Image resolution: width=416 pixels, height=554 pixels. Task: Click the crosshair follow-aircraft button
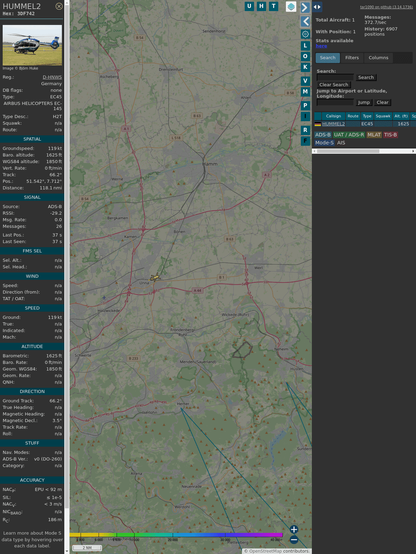tap(305, 34)
